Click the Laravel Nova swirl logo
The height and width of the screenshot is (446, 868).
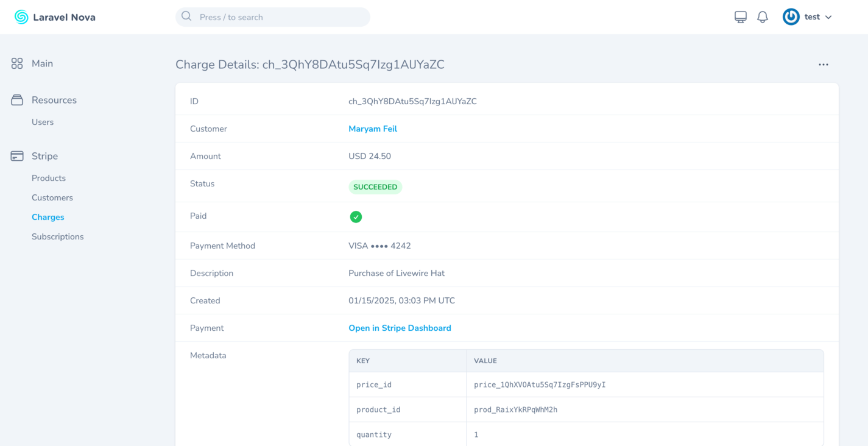pos(21,17)
